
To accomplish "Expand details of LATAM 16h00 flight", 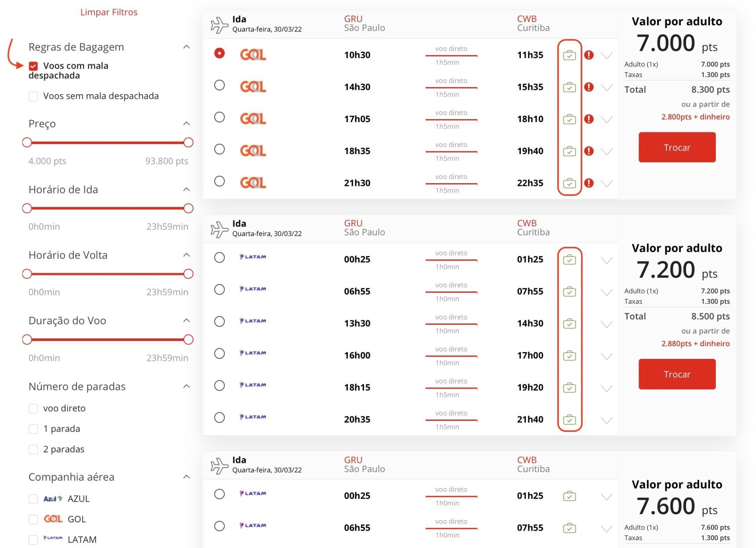I will click(607, 357).
